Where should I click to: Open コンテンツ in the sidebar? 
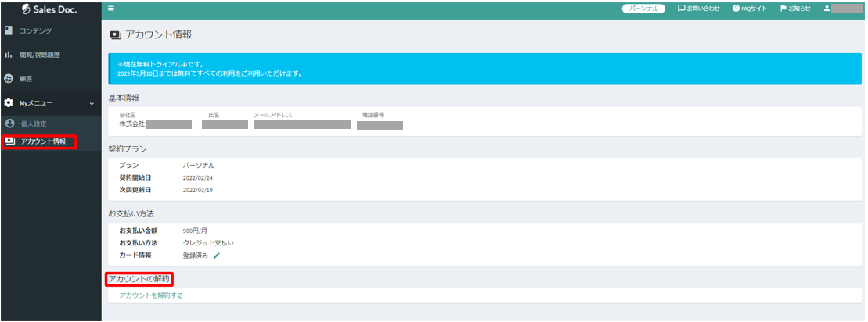35,30
